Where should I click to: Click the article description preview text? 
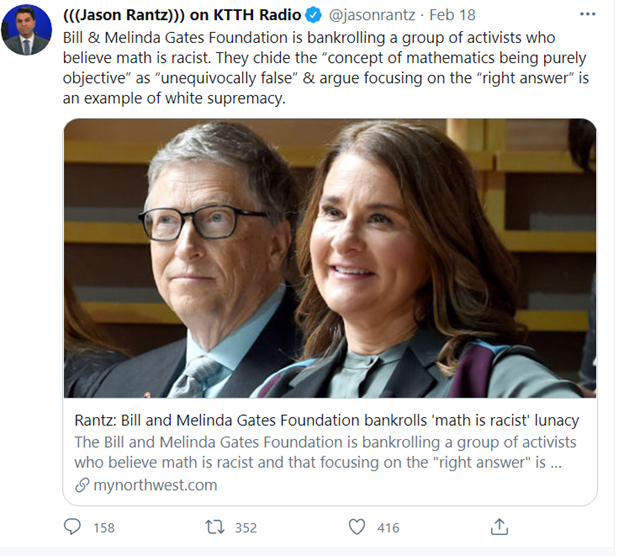[x=325, y=452]
